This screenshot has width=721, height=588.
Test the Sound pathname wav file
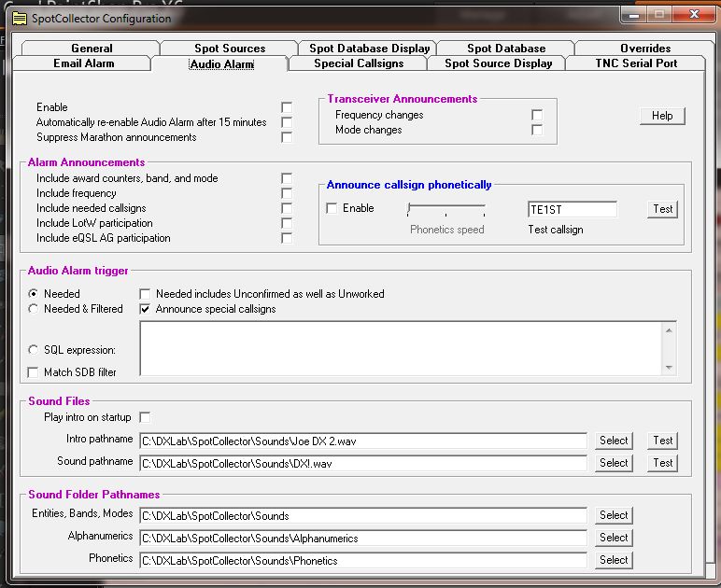pyautogui.click(x=662, y=463)
